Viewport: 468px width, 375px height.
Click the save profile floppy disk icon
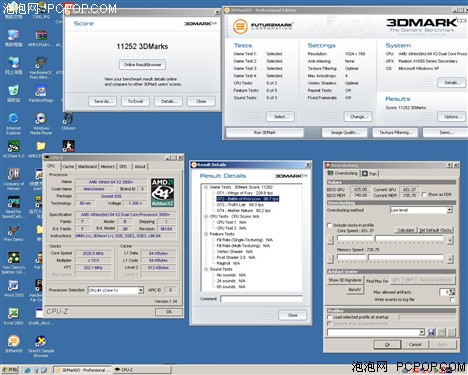431,332
